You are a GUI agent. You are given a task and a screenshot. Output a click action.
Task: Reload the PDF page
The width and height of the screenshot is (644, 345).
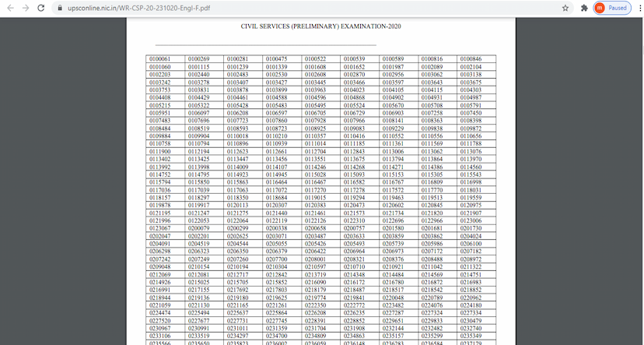coord(43,8)
